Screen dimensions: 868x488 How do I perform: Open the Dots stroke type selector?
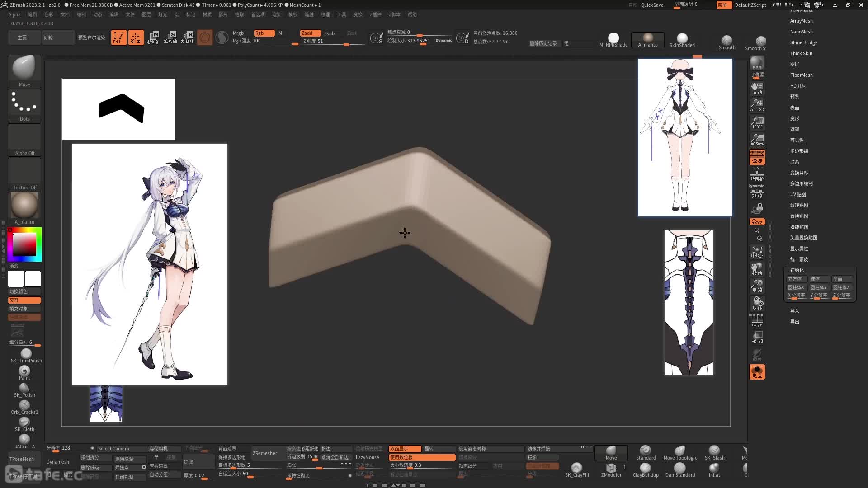click(x=24, y=105)
